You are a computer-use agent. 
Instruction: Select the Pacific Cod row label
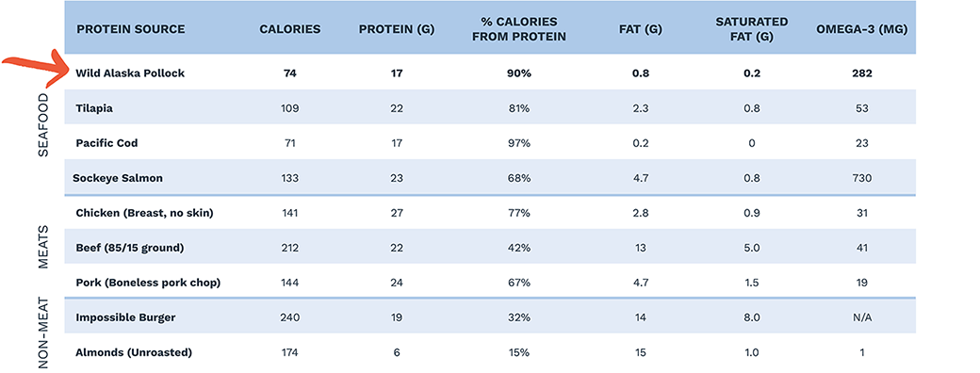pos(106,143)
